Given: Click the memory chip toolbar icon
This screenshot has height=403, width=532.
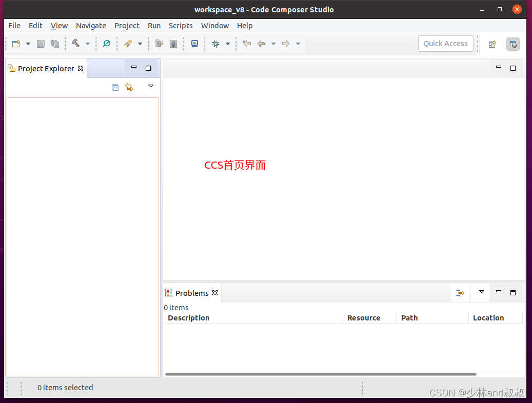Looking at the screenshot, I should [x=173, y=44].
